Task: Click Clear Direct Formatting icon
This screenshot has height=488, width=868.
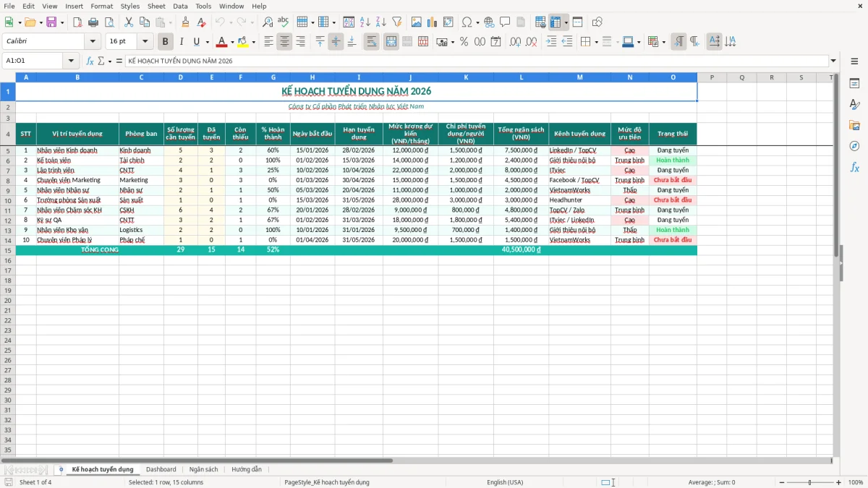Action: tap(202, 22)
